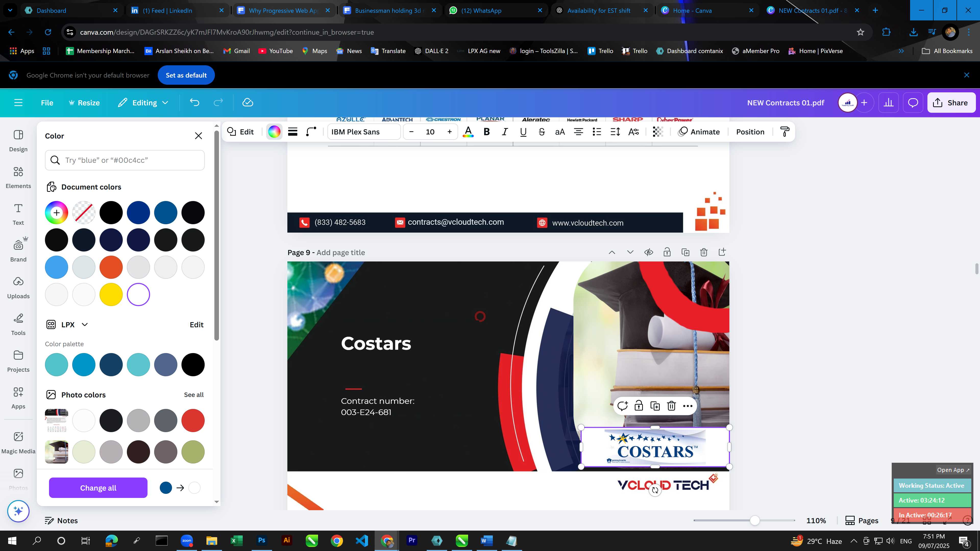Open the transparency control
This screenshot has height=551, width=980.
658,132
